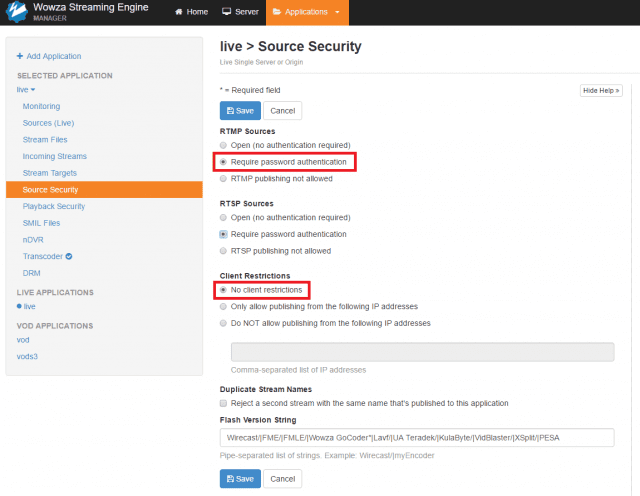The width and height of the screenshot is (640, 496).
Task: Enable Reject a second stream checkbox
Action: tap(223, 403)
